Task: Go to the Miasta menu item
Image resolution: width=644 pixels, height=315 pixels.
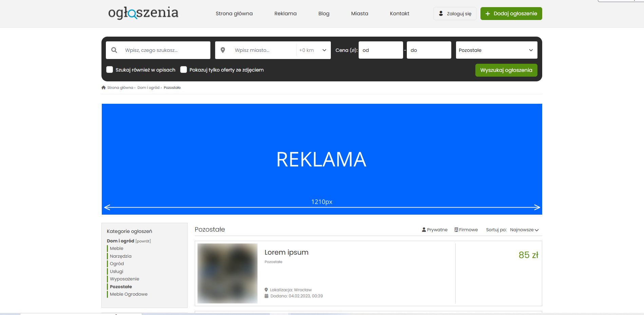Action: pyautogui.click(x=359, y=14)
